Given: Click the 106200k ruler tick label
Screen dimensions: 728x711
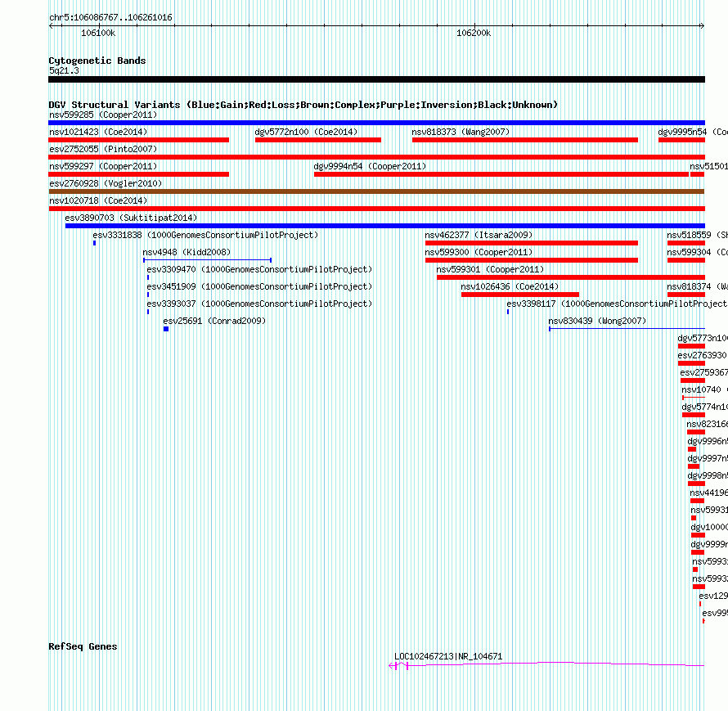Looking at the screenshot, I should point(474,33).
